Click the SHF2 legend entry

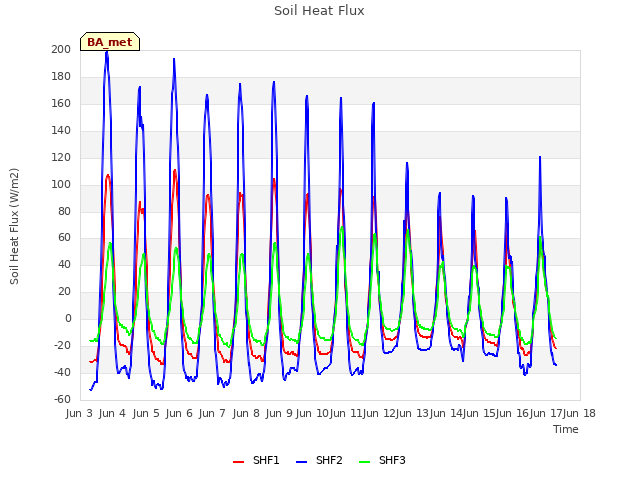pyautogui.click(x=319, y=460)
